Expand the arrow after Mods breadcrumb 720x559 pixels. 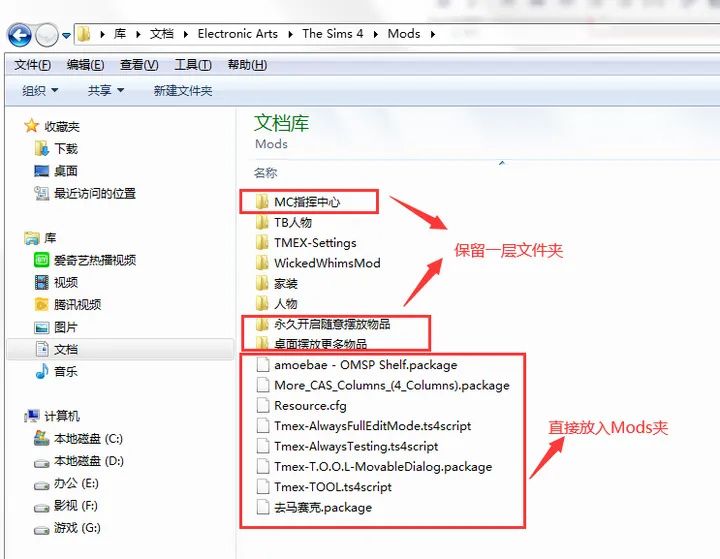tap(433, 34)
